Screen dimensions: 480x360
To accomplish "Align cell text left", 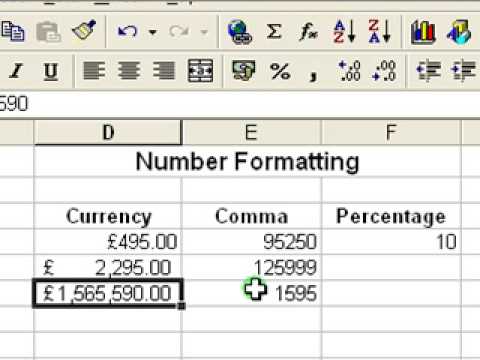I will (94, 70).
